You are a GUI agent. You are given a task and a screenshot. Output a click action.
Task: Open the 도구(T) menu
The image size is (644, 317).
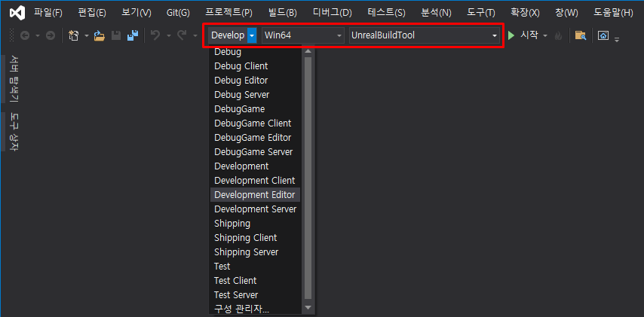coord(481,13)
